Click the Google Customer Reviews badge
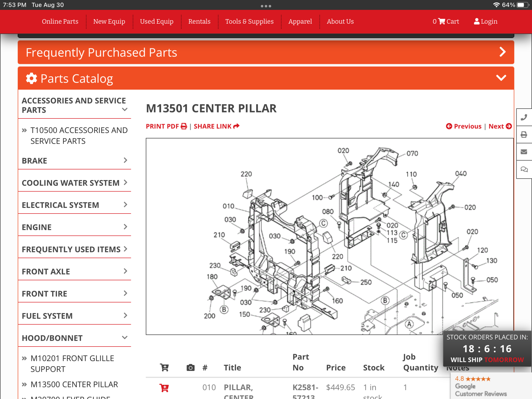 point(491,386)
